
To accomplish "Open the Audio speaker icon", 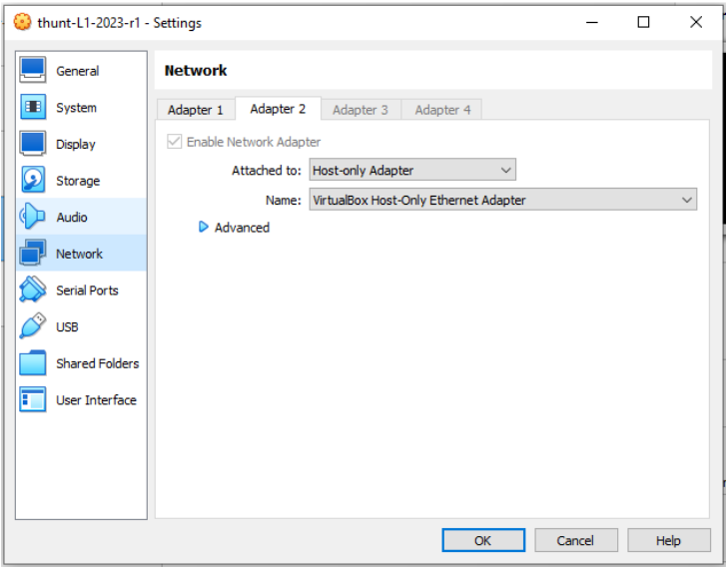I will pos(33,217).
